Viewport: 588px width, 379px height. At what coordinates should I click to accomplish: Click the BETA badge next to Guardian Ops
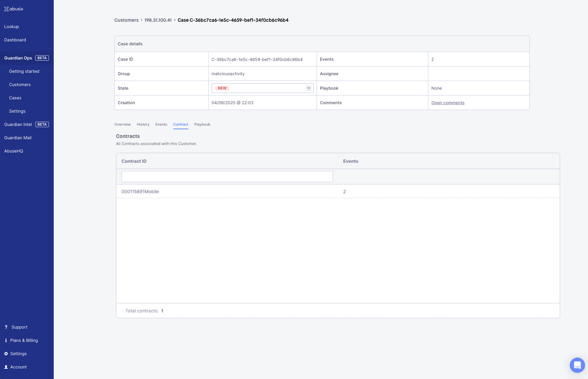click(42, 58)
